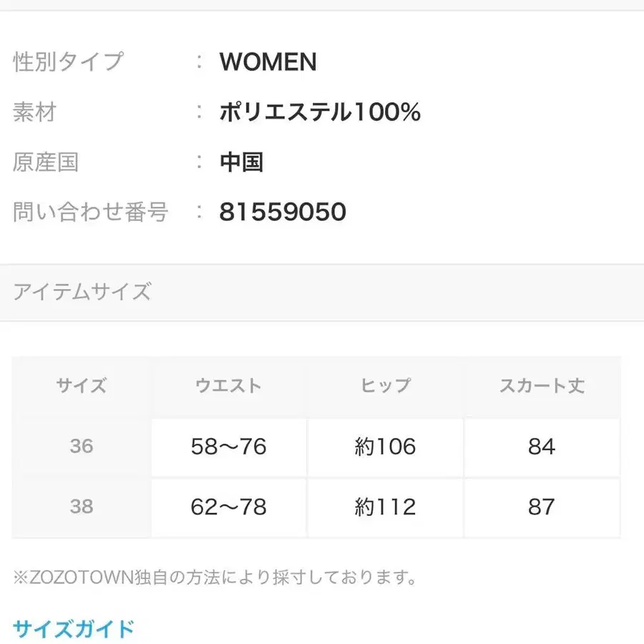Select 中国 as country of origin
Screen dimensions: 644x644
point(243,162)
